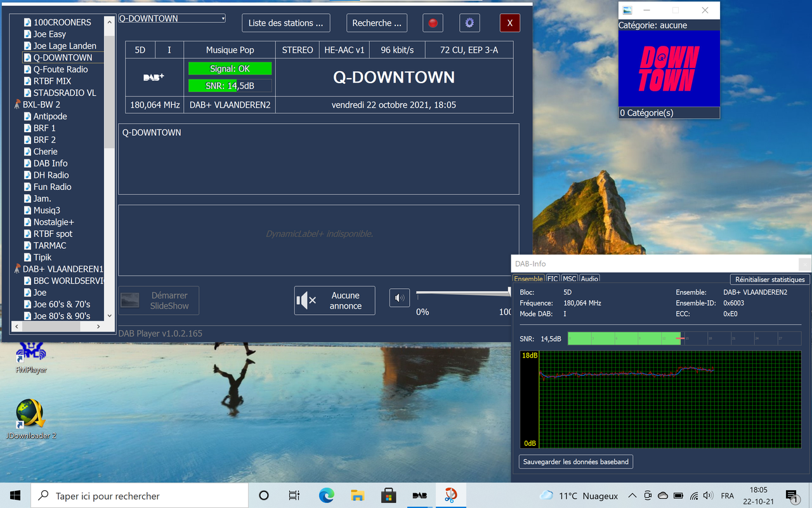The height and width of the screenshot is (508, 812).
Task: Click the SNR level bar in DAB-Info
Action: [684, 338]
